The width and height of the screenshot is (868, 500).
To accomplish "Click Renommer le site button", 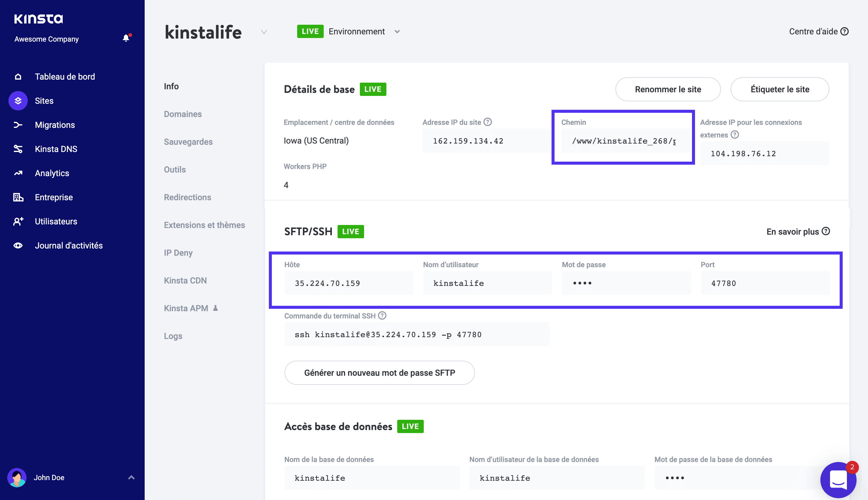I will 668,89.
